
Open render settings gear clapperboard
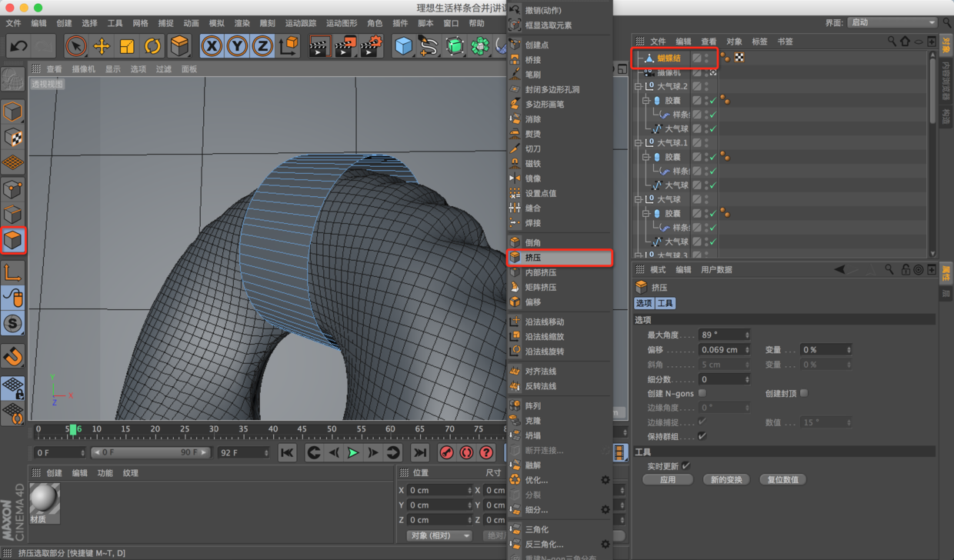point(371,46)
